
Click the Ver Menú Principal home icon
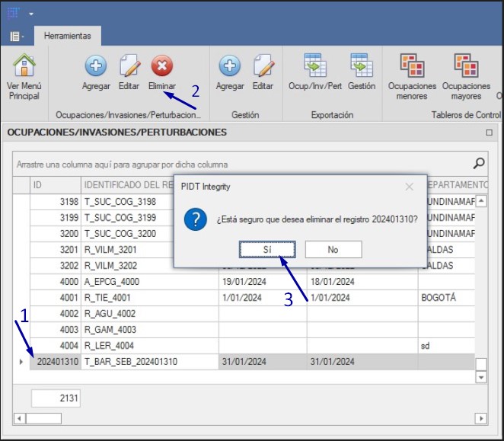[x=24, y=67]
